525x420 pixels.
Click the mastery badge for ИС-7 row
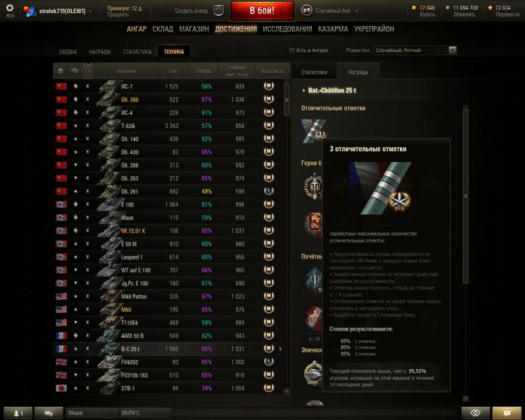[x=269, y=86]
